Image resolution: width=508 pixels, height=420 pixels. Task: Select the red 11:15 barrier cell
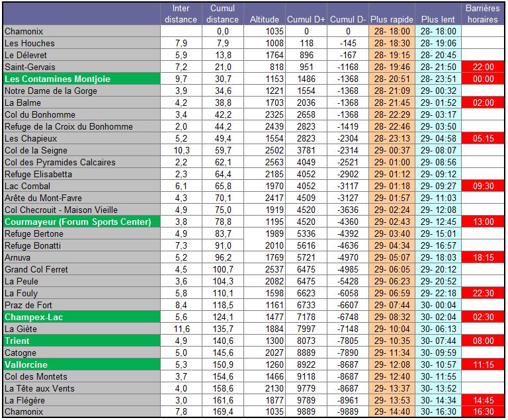point(483,365)
